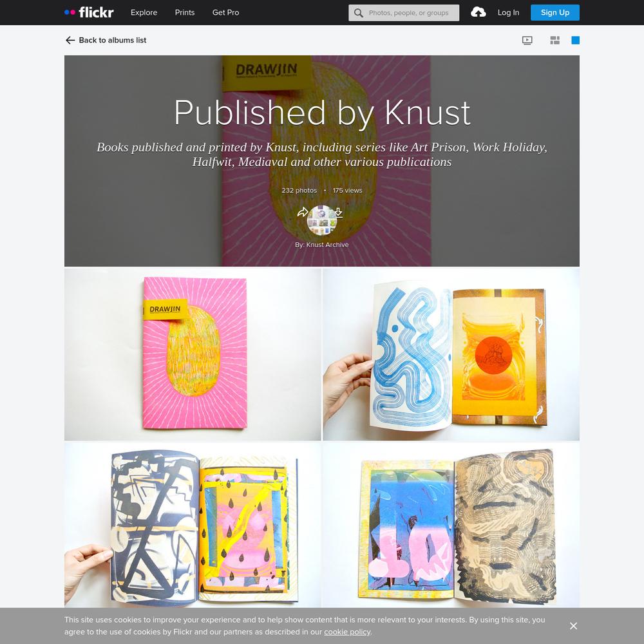The width and height of the screenshot is (644, 644).
Task: Open the pink DRAWJIN cover photo
Action: tap(193, 354)
